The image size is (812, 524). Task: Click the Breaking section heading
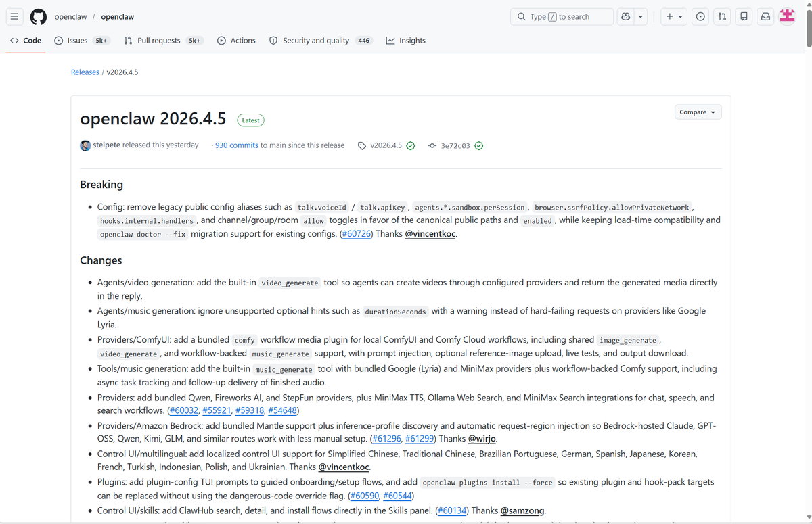click(101, 184)
